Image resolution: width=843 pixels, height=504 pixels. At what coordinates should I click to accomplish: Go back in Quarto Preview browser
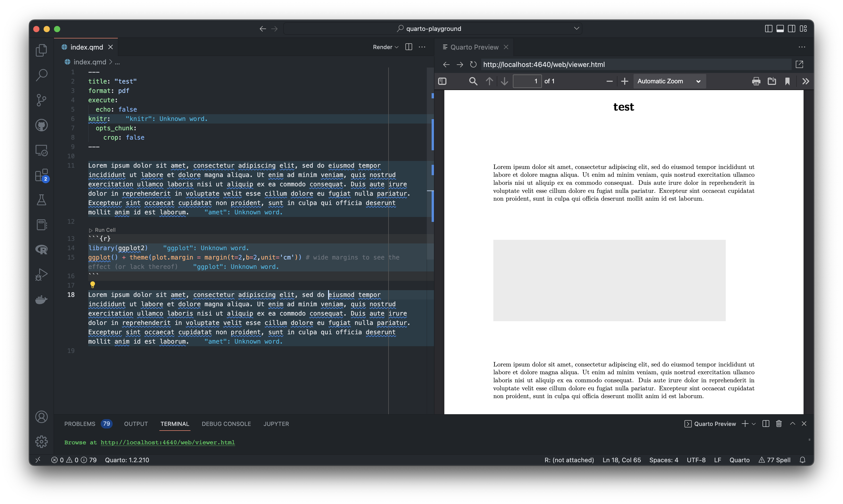click(446, 65)
